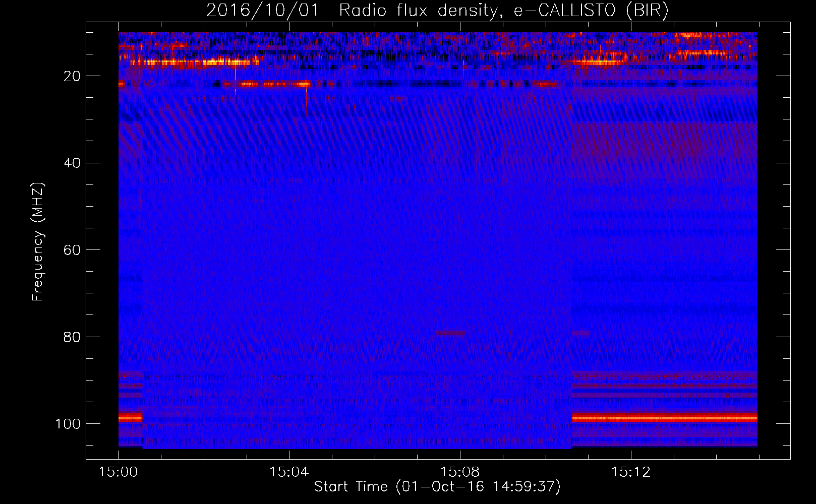Click the 'Frequency (MHZ)' axis label
The width and height of the screenshot is (816, 504).
click(38, 241)
